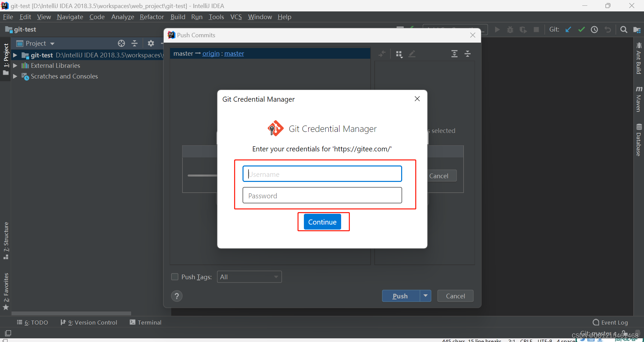This screenshot has width=644, height=342.
Task: Open the run configuration dropdown
Action: pyautogui.click(x=455, y=30)
